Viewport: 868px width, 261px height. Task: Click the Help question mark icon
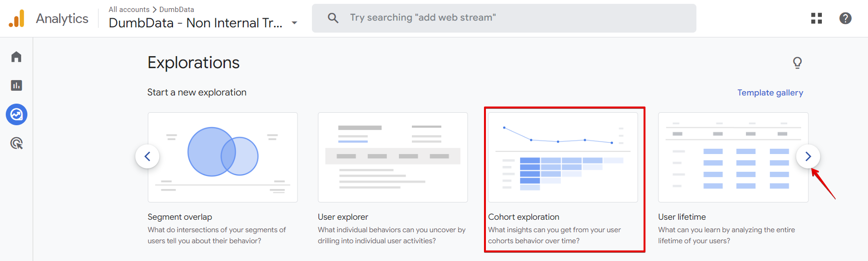pos(845,18)
